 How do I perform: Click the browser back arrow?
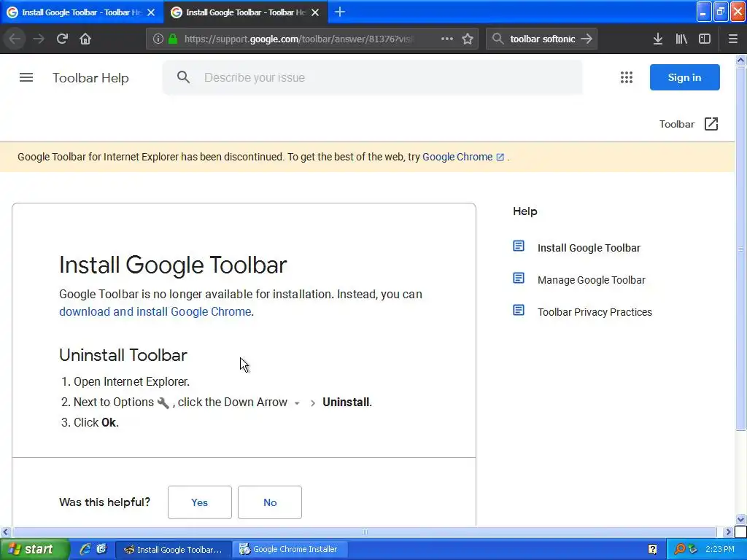15,39
